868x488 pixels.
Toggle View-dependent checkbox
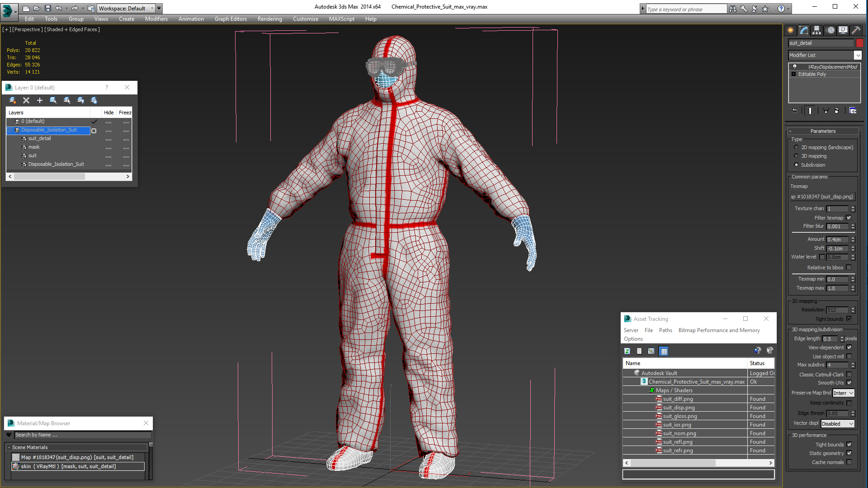click(849, 347)
